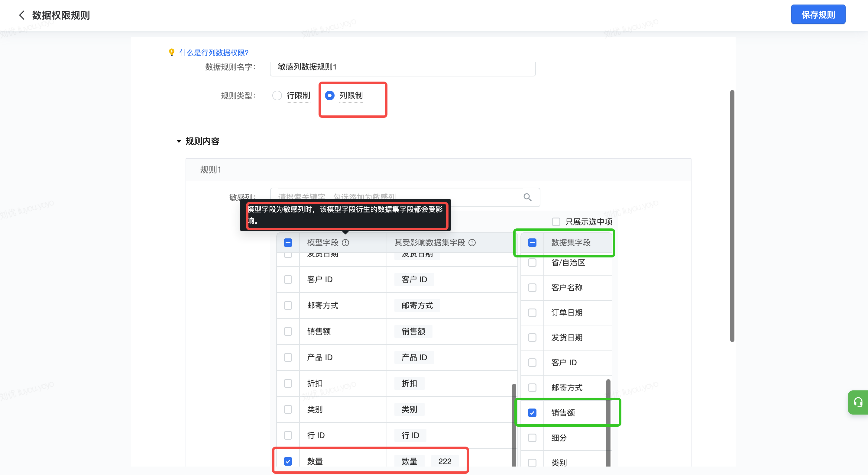
Task: Check the 类别 model field checkbox
Action: [x=288, y=409]
